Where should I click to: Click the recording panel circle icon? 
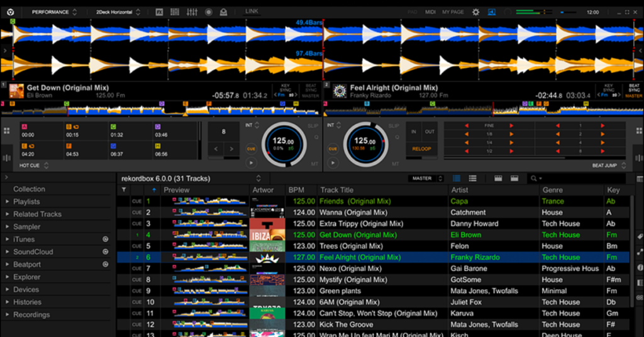point(209,12)
